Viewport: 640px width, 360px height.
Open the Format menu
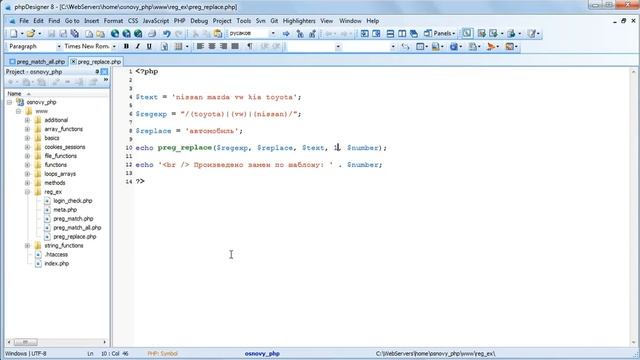[113, 21]
